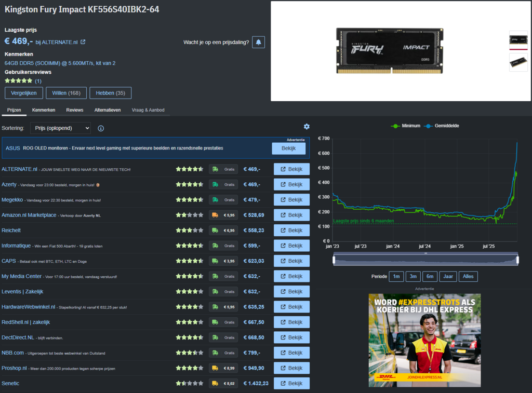Click the Hebben (35) button
The width and height of the screenshot is (532, 393).
110,93
